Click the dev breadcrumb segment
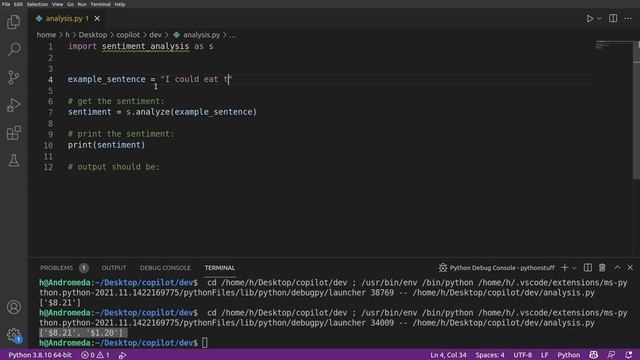The height and width of the screenshot is (360, 640). [155, 35]
